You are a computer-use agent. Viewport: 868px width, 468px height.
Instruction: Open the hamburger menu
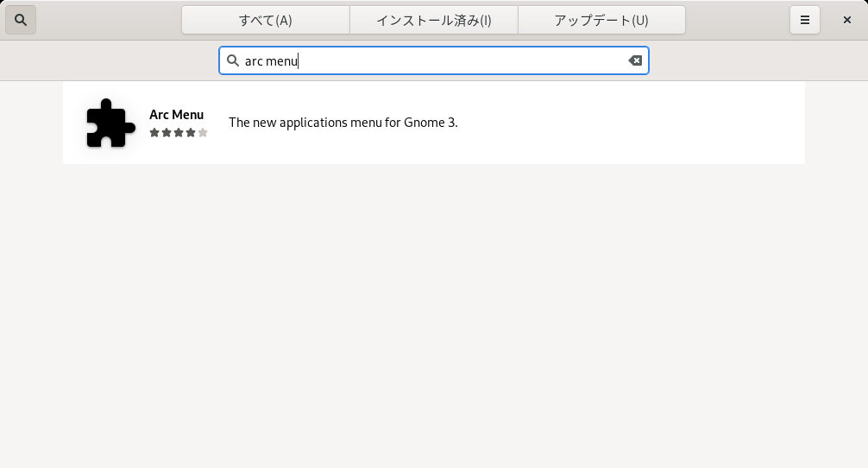click(804, 20)
